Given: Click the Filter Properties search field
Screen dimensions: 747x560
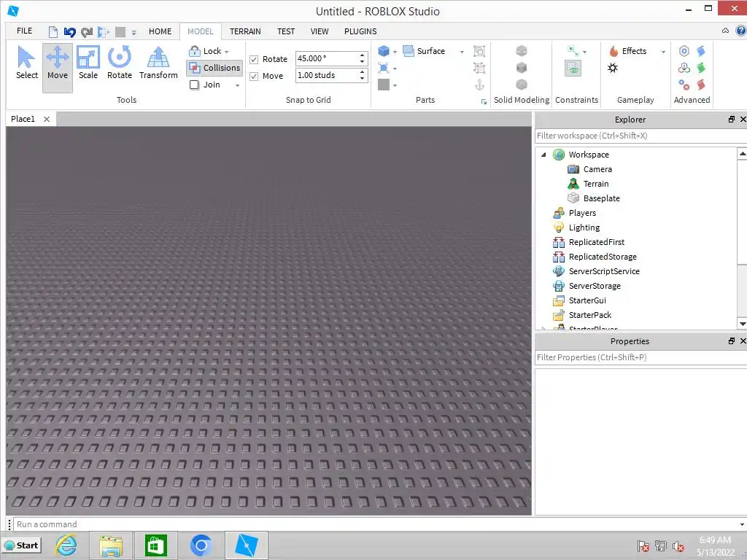Looking at the screenshot, I should pyautogui.click(x=640, y=357).
